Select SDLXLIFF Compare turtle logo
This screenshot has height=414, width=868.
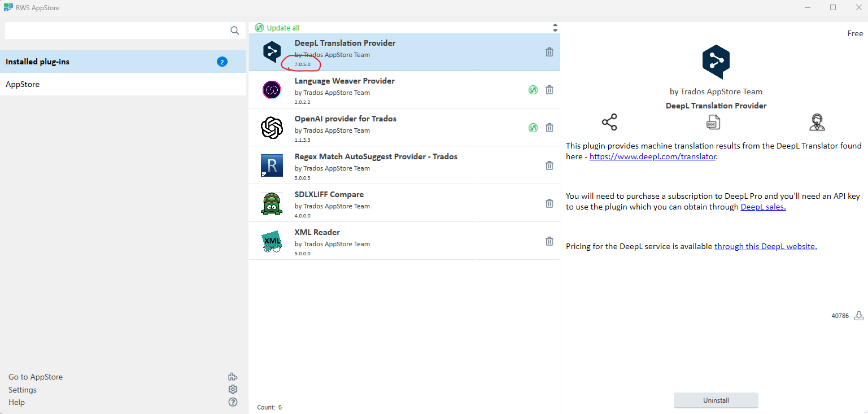[x=272, y=203]
